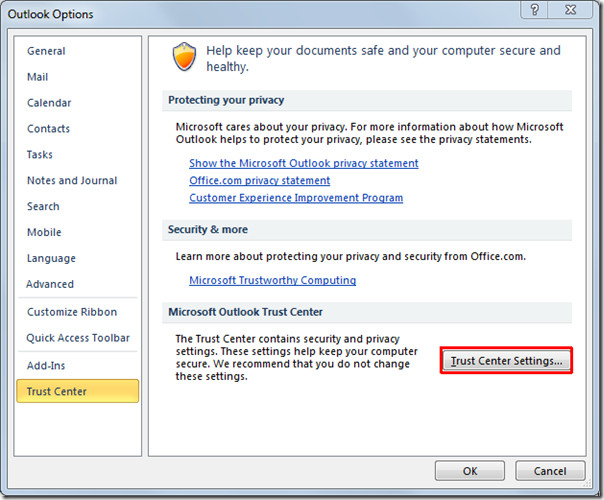The width and height of the screenshot is (604, 500).
Task: Open Language options
Action: coord(51,258)
